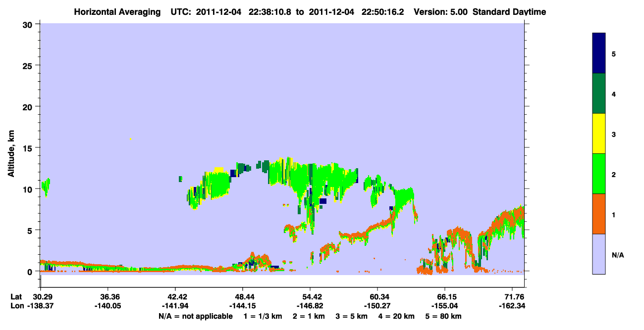Click the orange legend swatch for 1
The width and height of the screenshot is (644, 330).
[599, 214]
